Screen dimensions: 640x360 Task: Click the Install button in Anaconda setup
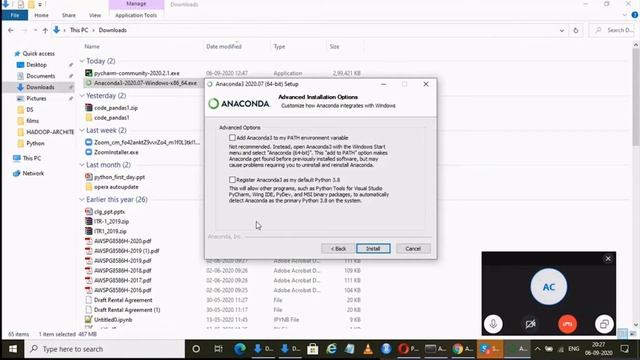tap(373, 249)
